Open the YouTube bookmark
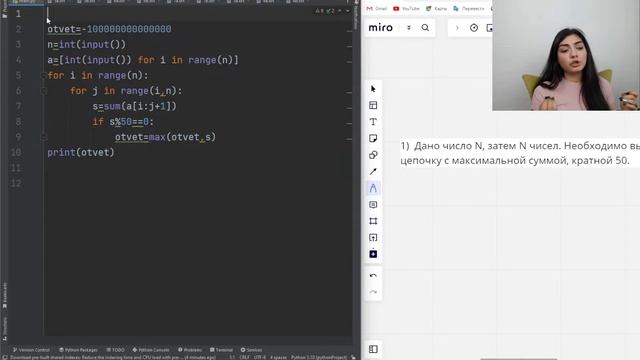This screenshot has width=640, height=360. [x=406, y=8]
